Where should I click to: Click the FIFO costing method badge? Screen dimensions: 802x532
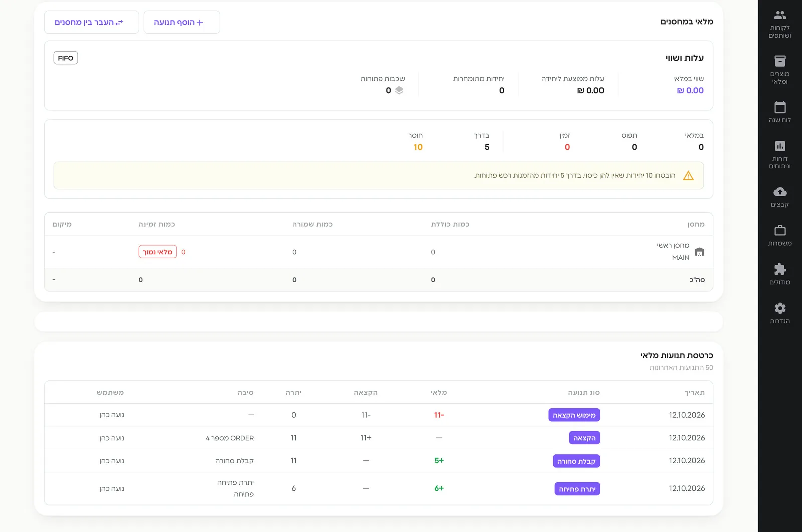(x=66, y=58)
